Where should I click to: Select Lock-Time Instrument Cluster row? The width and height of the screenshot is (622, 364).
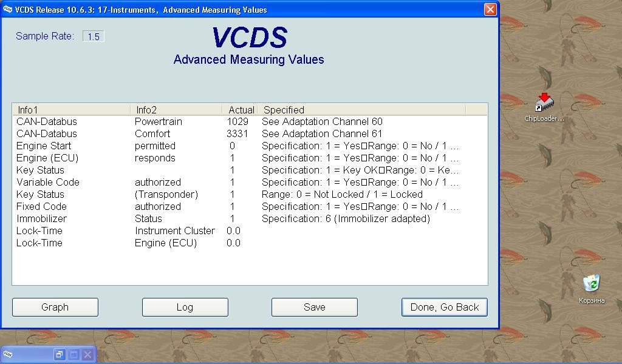[x=250, y=231]
